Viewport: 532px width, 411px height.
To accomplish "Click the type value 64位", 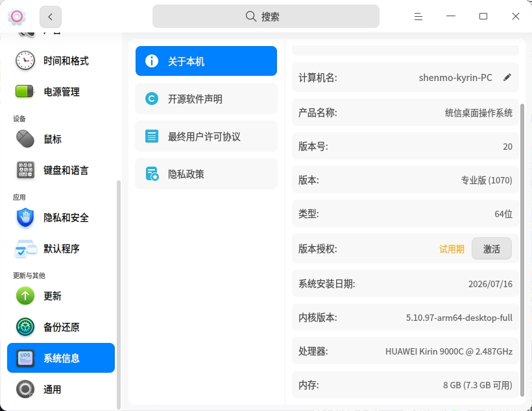I will 503,214.
